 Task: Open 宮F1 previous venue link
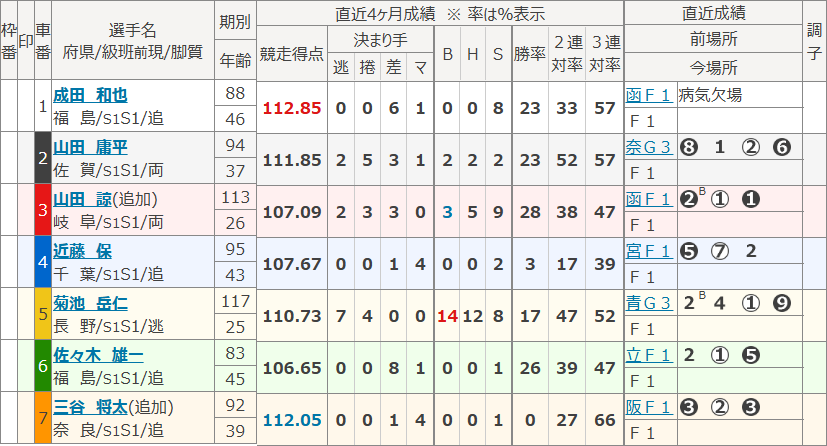click(x=648, y=251)
